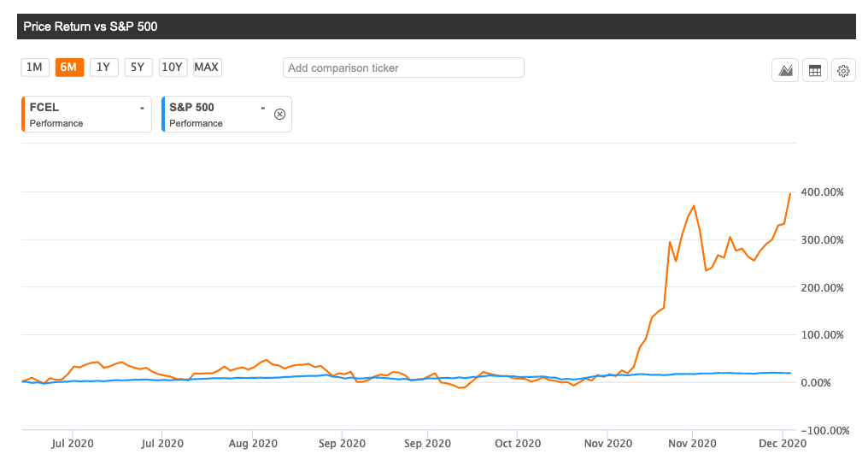The width and height of the screenshot is (868, 466).
Task: Click the FCEL peak at chart's right end
Action: (x=790, y=194)
